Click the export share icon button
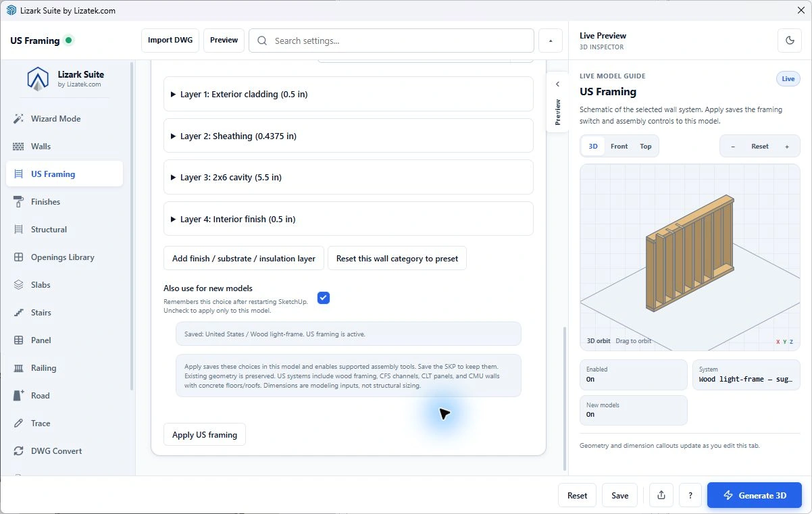Image resolution: width=812 pixels, height=514 pixels. pyautogui.click(x=661, y=495)
